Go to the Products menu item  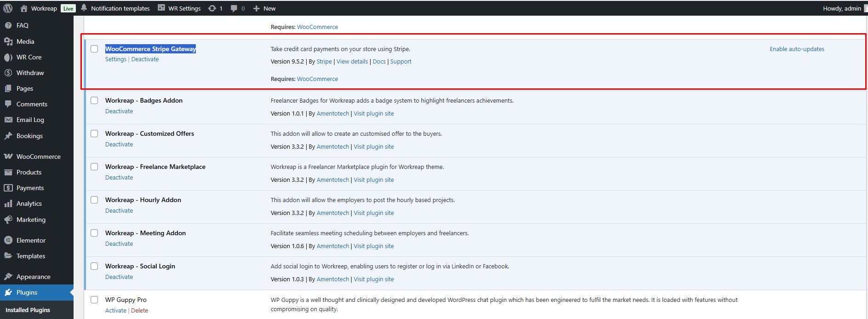pyautogui.click(x=29, y=172)
